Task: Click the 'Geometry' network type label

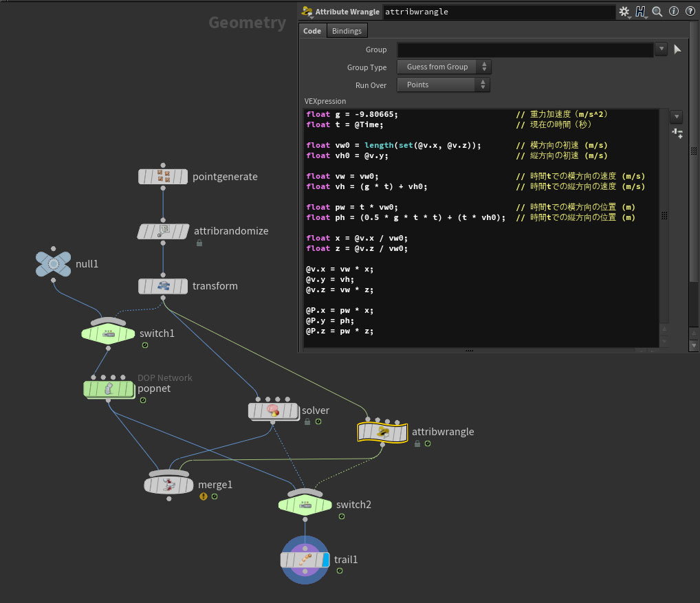Action: pyautogui.click(x=248, y=23)
